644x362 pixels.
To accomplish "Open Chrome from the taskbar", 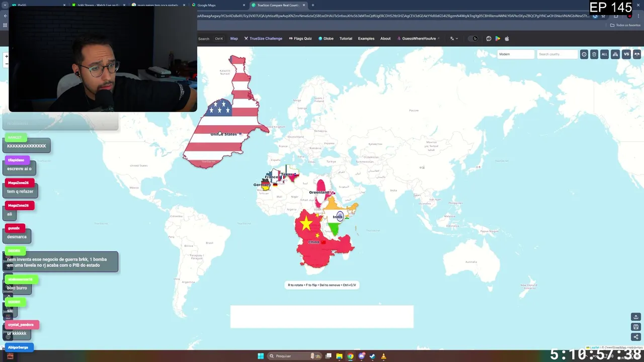I will click(350, 356).
